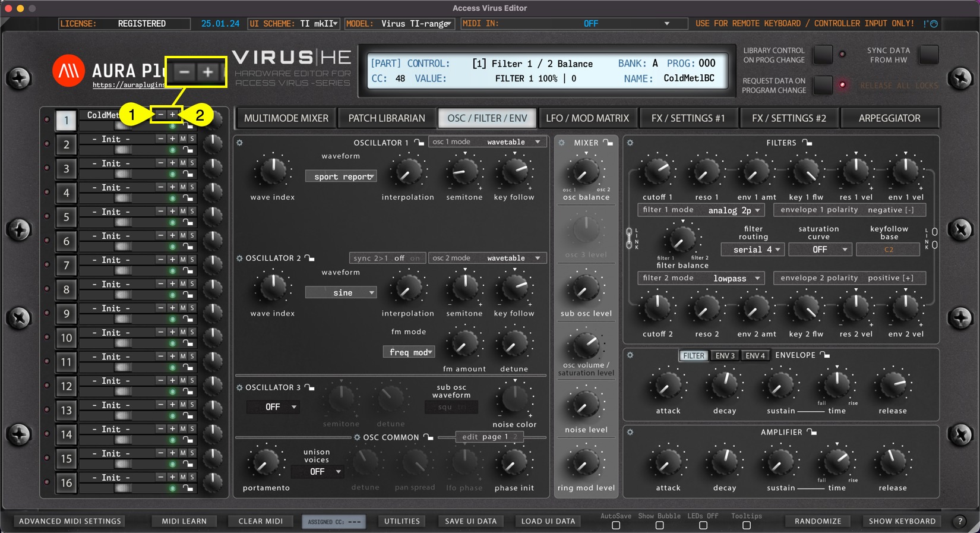This screenshot has height=533, width=980.
Task: Open Oscillator 2 waveform sine dropdown
Action: [x=341, y=292]
